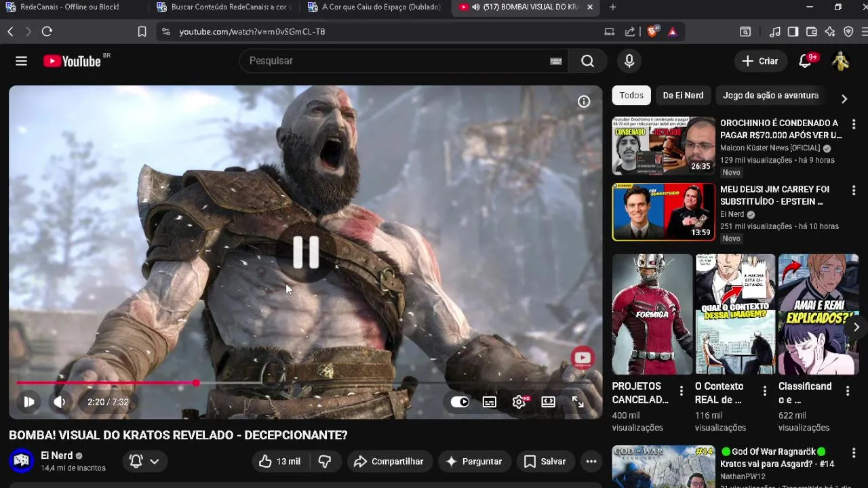The width and height of the screenshot is (868, 488).
Task: Click the large pause overlay in video
Action: click(x=306, y=252)
